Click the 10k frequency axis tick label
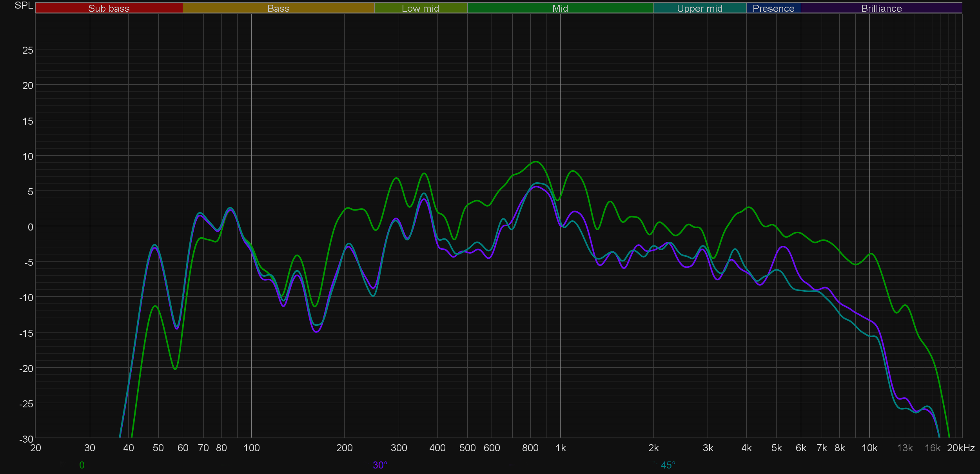The width and height of the screenshot is (980, 474). pyautogui.click(x=869, y=448)
